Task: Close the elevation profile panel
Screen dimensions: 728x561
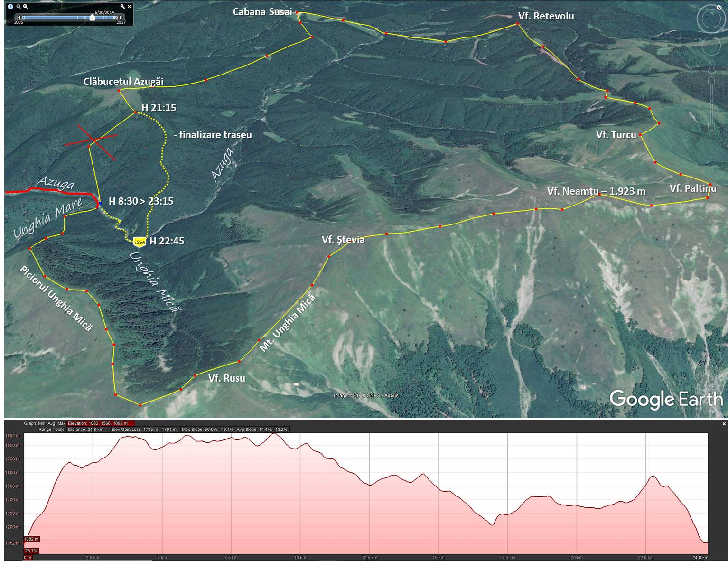Action: point(724,423)
